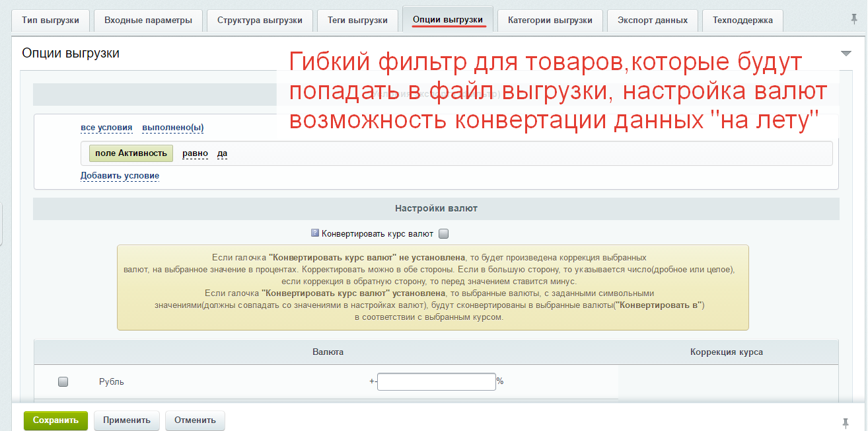Check the Рубль currency checkbox
This screenshot has width=868, height=431.
pyautogui.click(x=63, y=381)
